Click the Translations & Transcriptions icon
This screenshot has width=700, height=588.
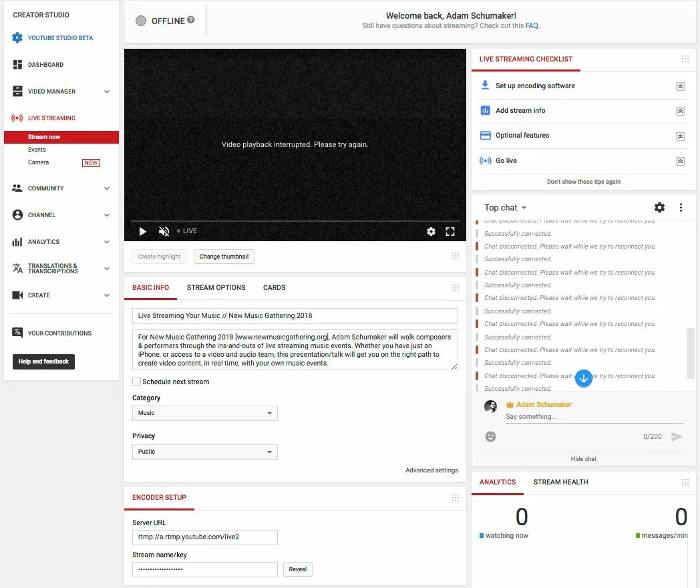tap(17, 269)
